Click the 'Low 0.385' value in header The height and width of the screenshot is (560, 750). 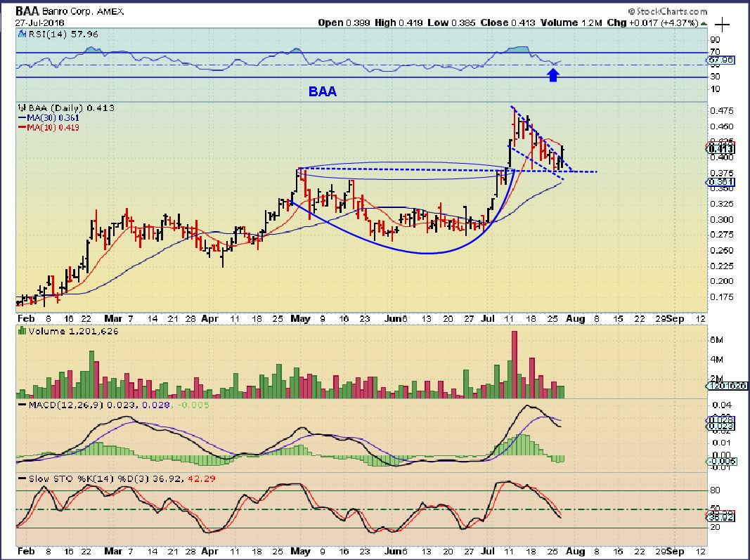pos(451,22)
